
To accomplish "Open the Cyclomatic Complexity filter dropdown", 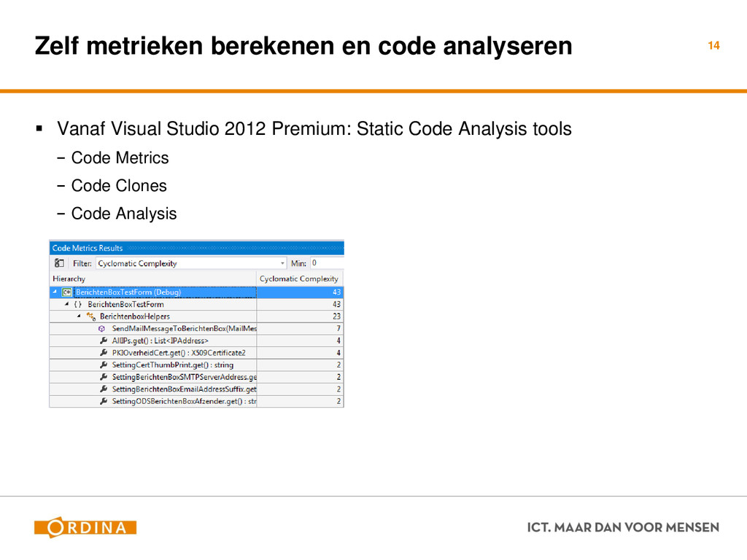I will click(282, 262).
